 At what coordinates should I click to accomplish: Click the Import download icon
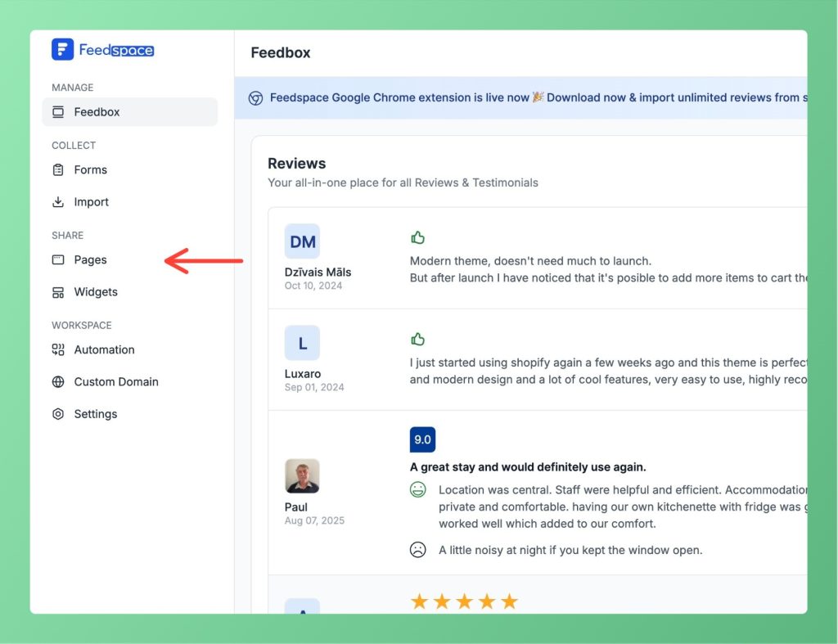[x=58, y=202]
